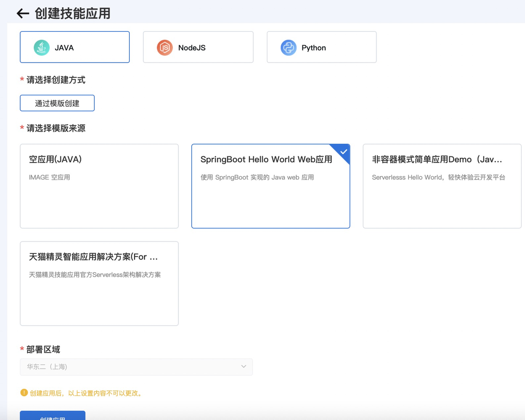Click the 请选择创建方式 label

pyautogui.click(x=56, y=80)
